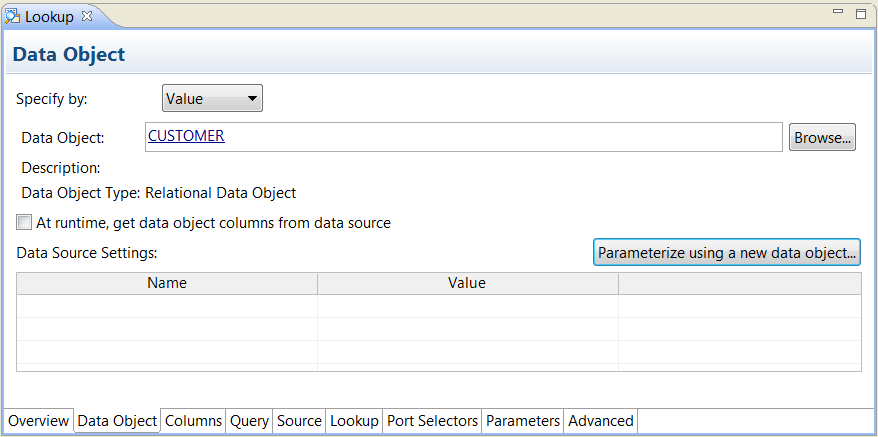Close the Lookup editor tab

87,16
